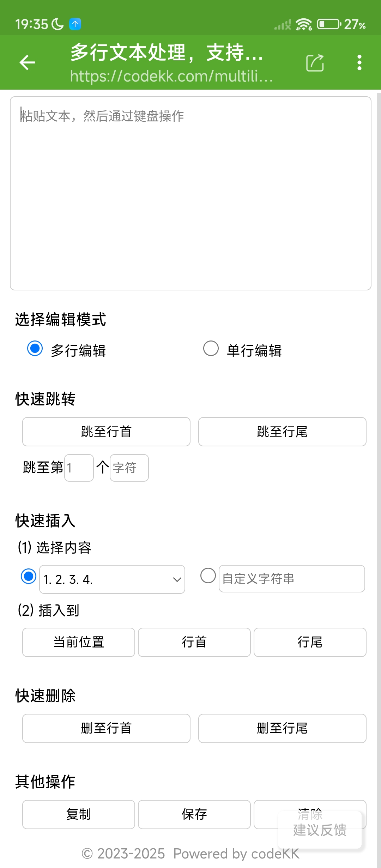Tap the back arrow icon
Image resolution: width=381 pixels, height=868 pixels.
click(x=27, y=63)
